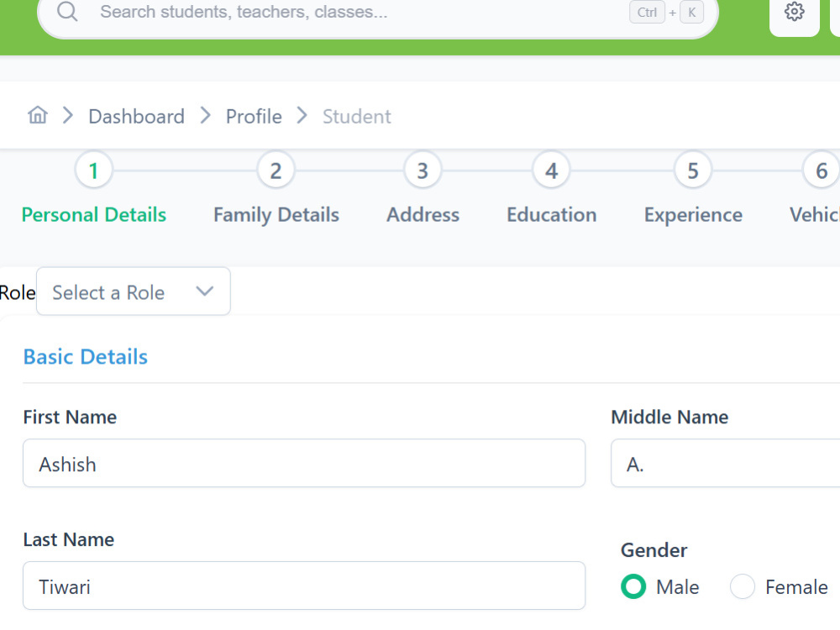Switch to the Education step
This screenshot has width=840, height=630.
click(x=552, y=215)
